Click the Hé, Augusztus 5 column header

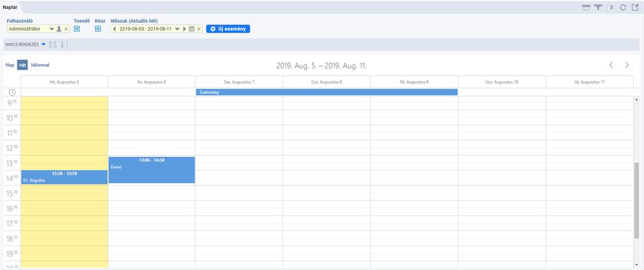tap(65, 82)
